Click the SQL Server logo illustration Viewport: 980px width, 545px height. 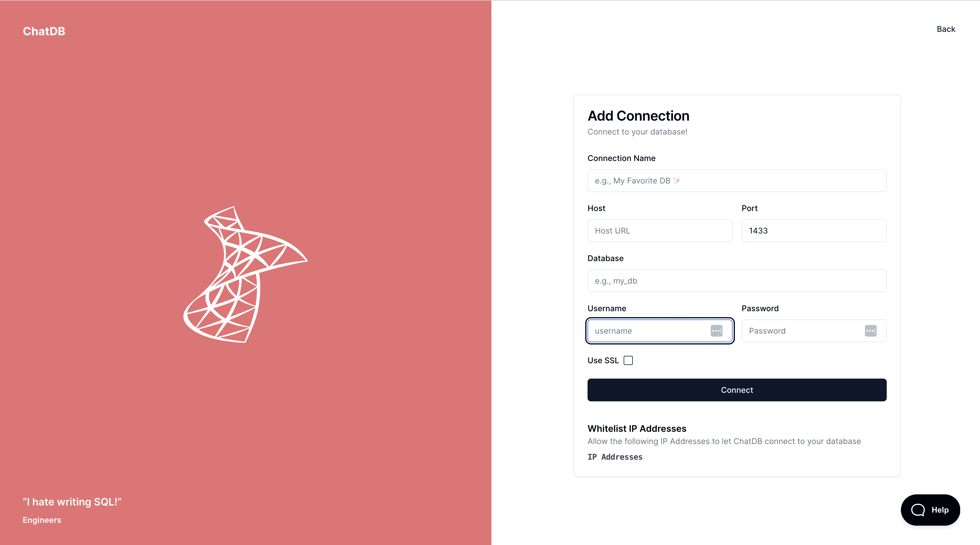tap(245, 274)
